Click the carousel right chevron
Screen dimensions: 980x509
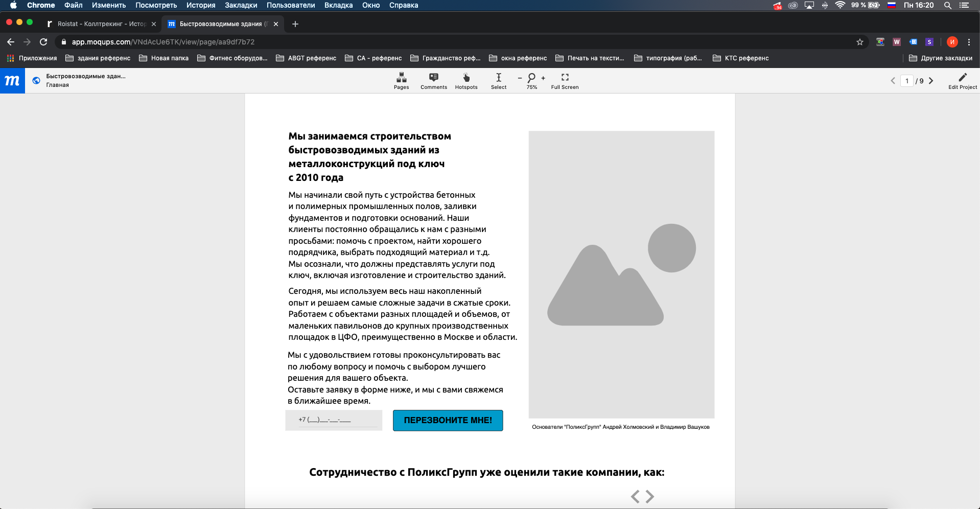[650, 496]
